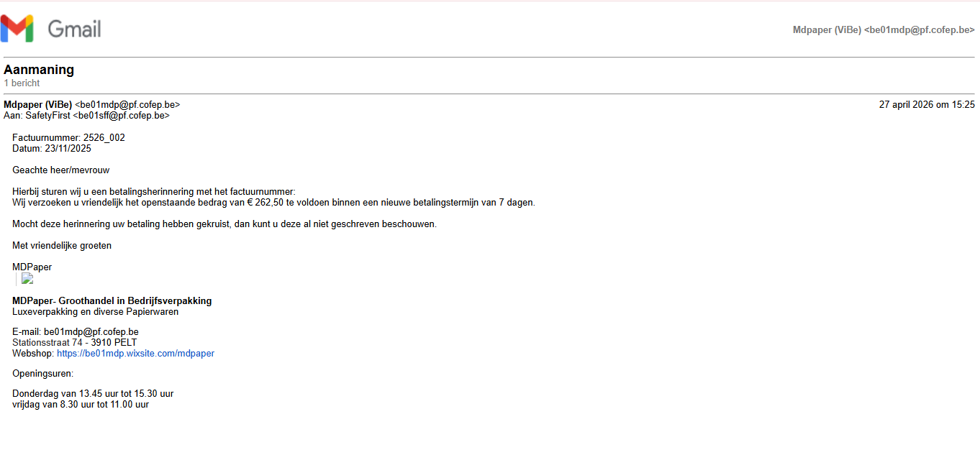Image resolution: width=980 pixels, height=455 pixels.
Task: Click the Gmail wordmark text
Action: coord(74,29)
